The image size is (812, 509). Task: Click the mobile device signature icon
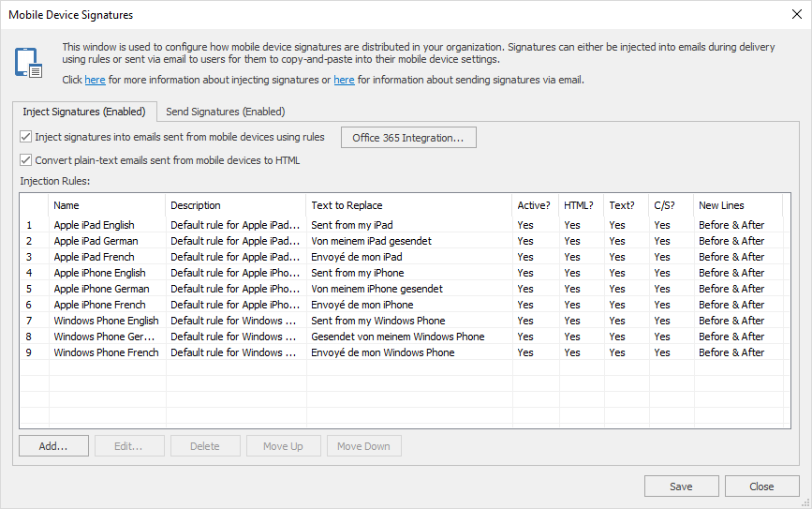(x=28, y=62)
